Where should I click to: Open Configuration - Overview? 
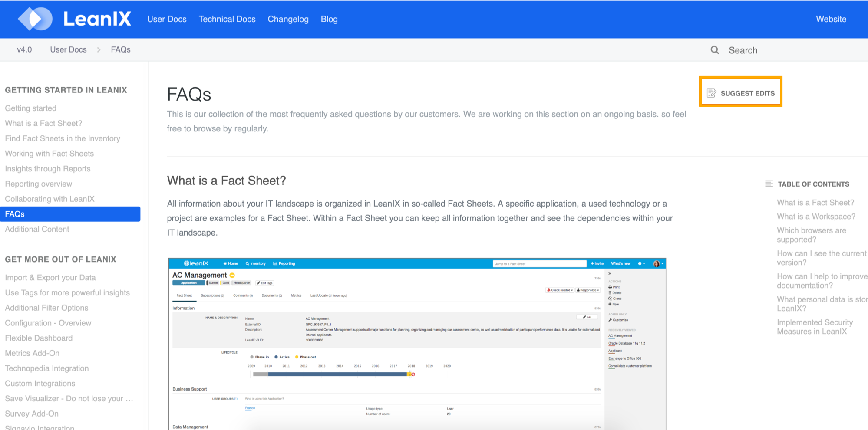[x=48, y=323]
